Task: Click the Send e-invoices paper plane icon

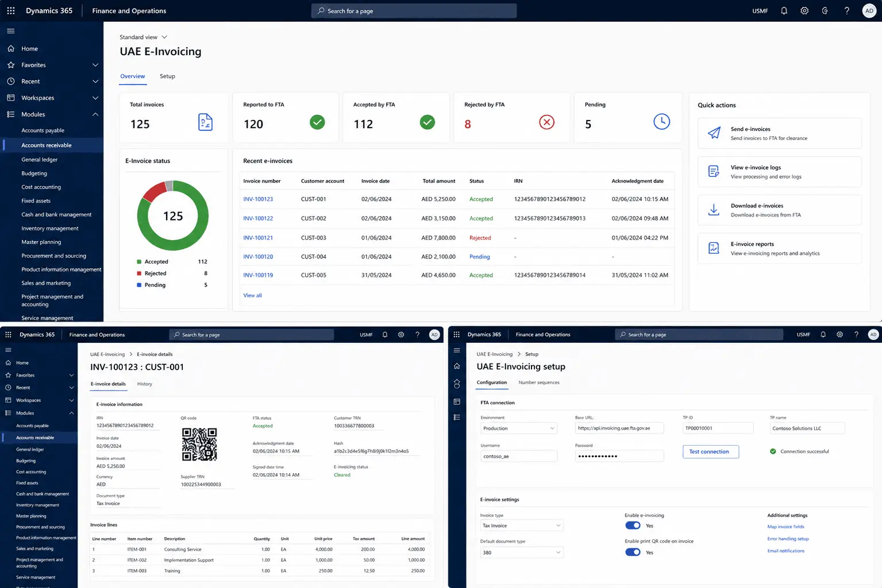Action: 714,133
